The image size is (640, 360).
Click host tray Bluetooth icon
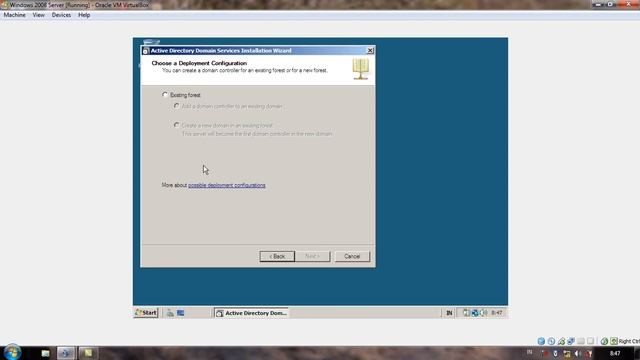[x=556, y=353]
